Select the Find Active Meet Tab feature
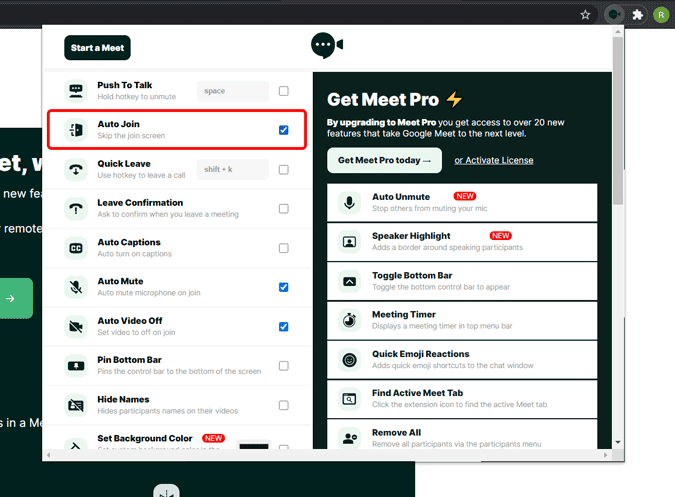This screenshot has height=497, width=675. click(462, 399)
